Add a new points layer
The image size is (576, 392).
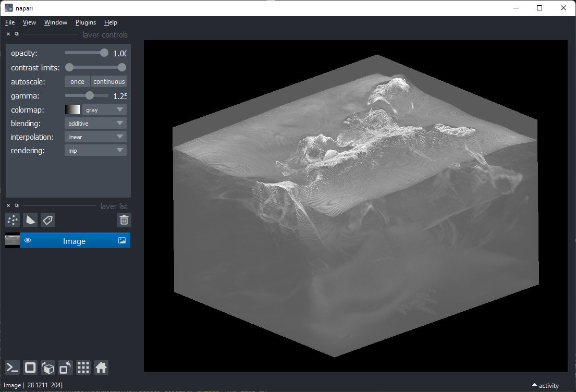click(x=13, y=220)
